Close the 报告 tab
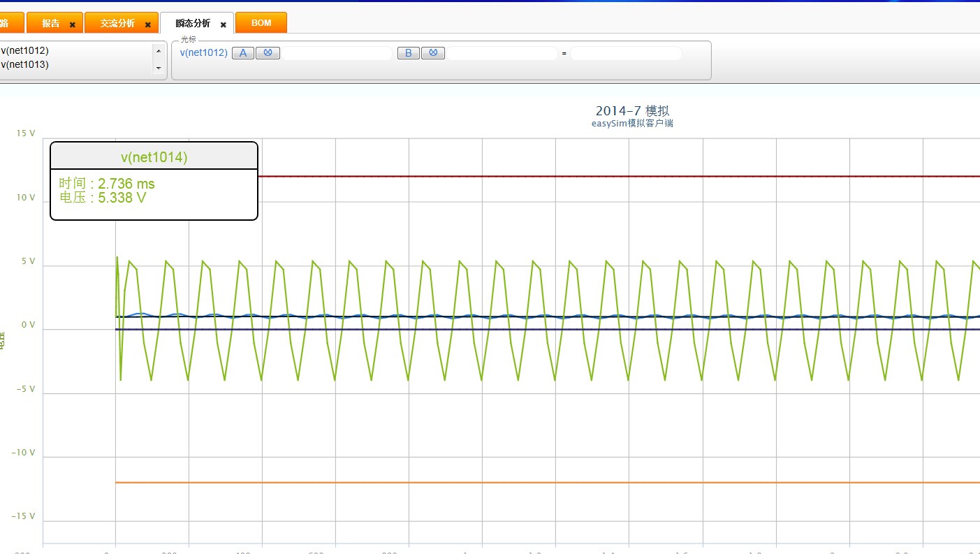 coord(72,24)
